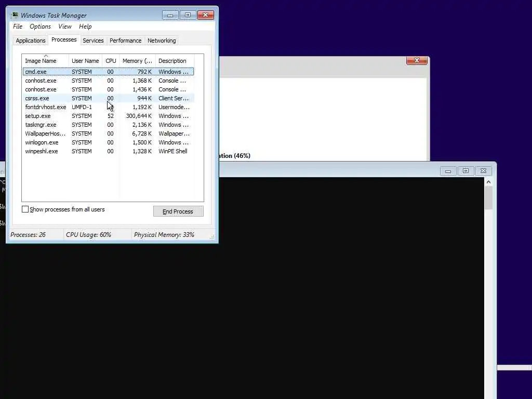Click Physical Memory: 33% status entry
532x399 pixels.
coord(164,235)
